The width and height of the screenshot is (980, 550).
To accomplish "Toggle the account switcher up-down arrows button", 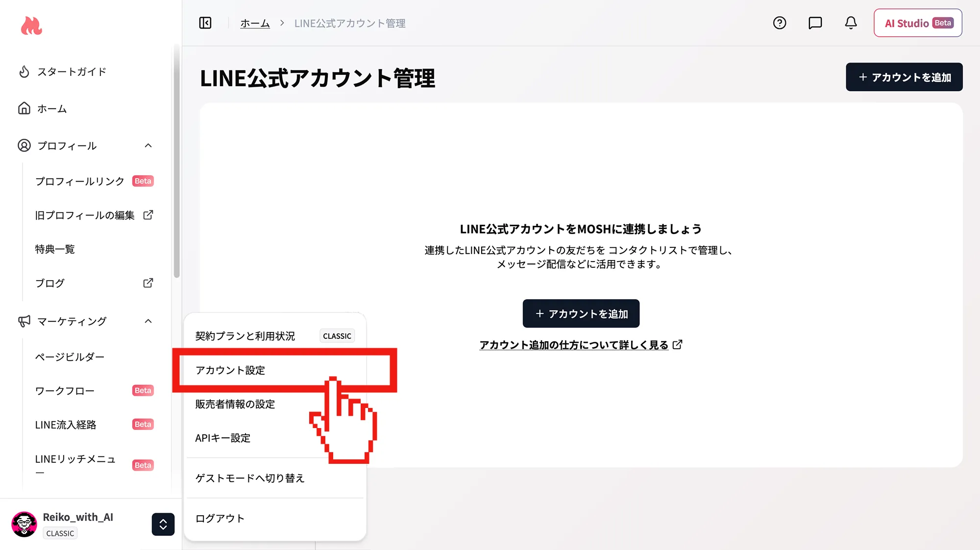I will click(x=163, y=525).
